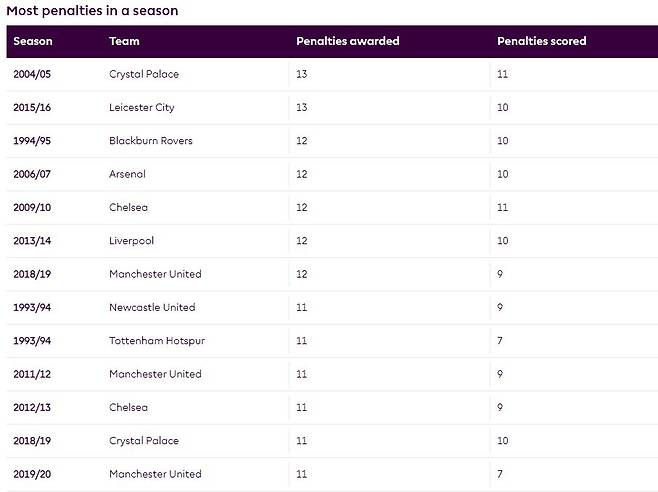Select the 1994/95 season cell
658x492 pixels.
point(32,141)
